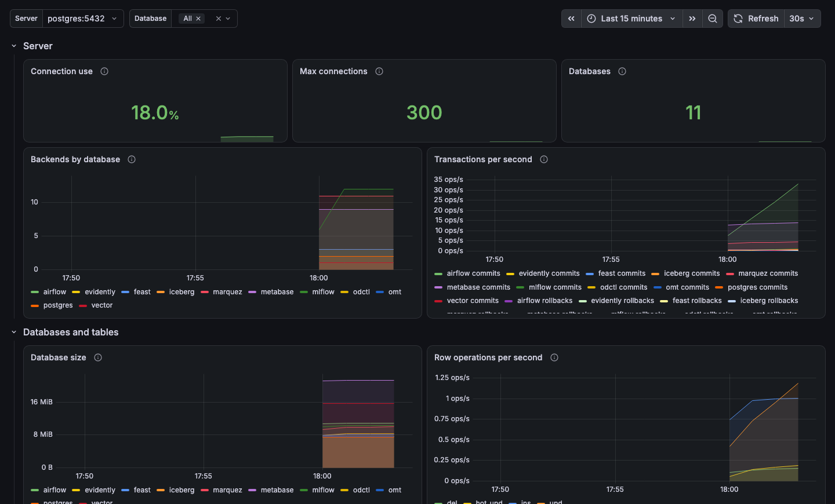
Task: Toggle iceberg rollbacks series in legend
Action: coord(769,301)
